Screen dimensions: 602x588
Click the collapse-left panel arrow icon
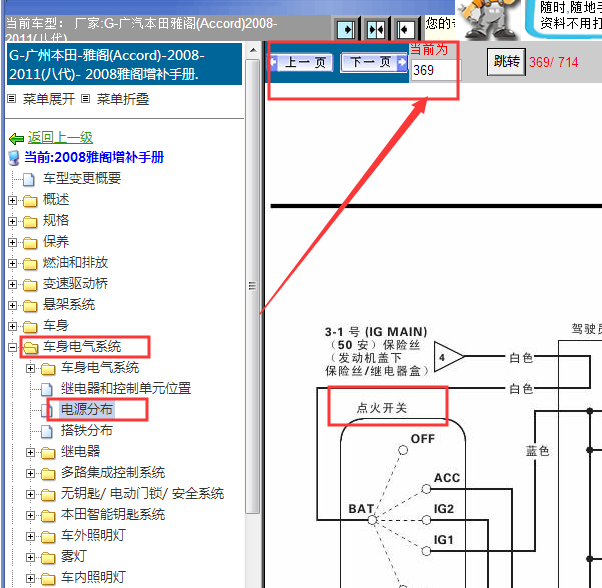[x=405, y=29]
